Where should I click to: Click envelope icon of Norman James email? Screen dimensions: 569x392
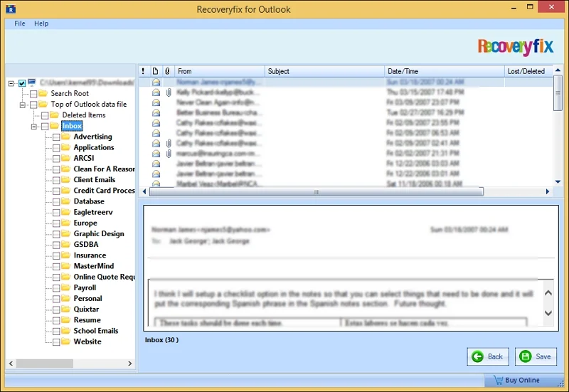click(x=156, y=82)
